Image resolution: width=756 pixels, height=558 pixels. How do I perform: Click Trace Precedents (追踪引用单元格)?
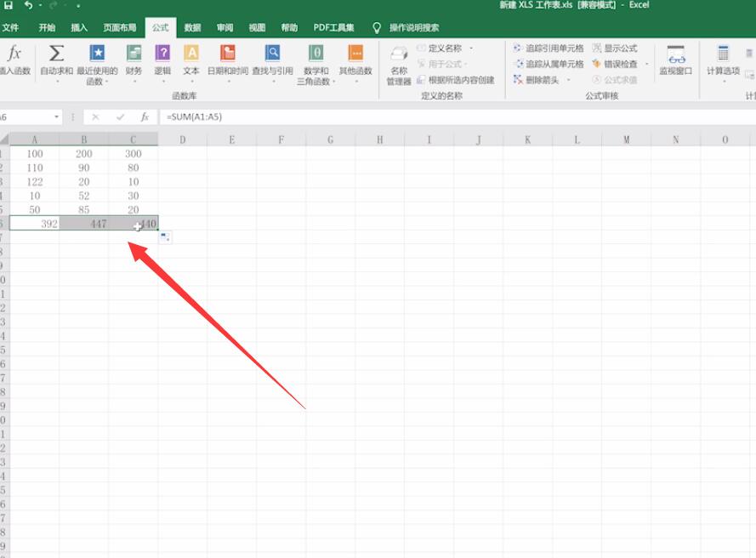pos(549,48)
